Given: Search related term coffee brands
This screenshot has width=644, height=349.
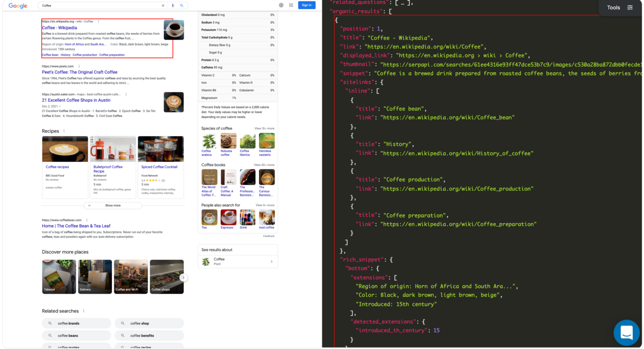Looking at the screenshot, I should click(x=77, y=323).
